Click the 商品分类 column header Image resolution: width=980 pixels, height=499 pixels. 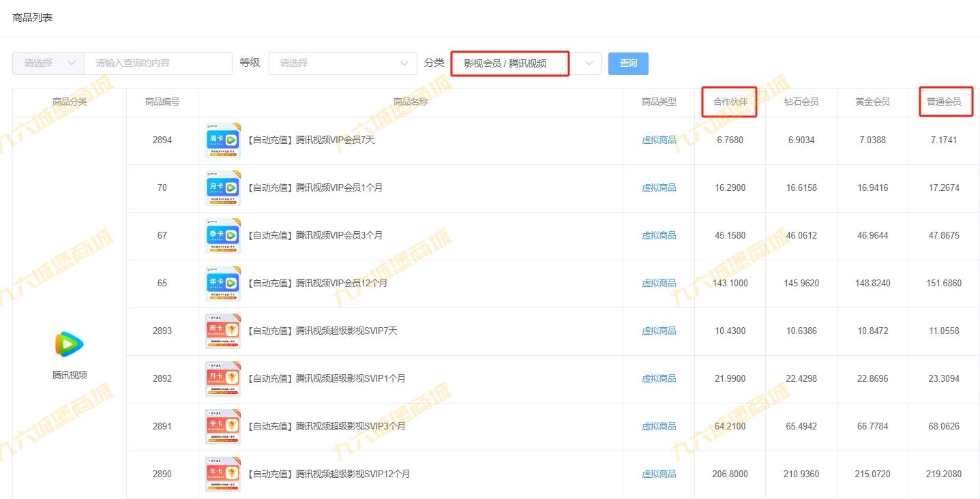[70, 102]
